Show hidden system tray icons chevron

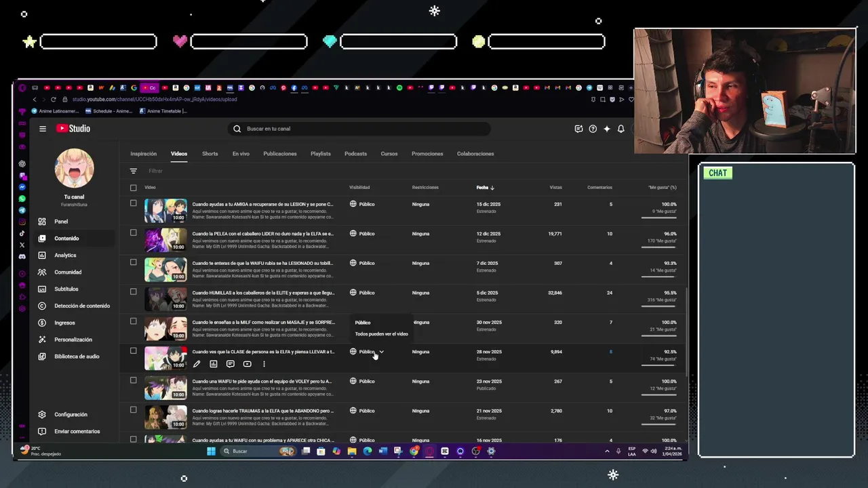click(607, 451)
